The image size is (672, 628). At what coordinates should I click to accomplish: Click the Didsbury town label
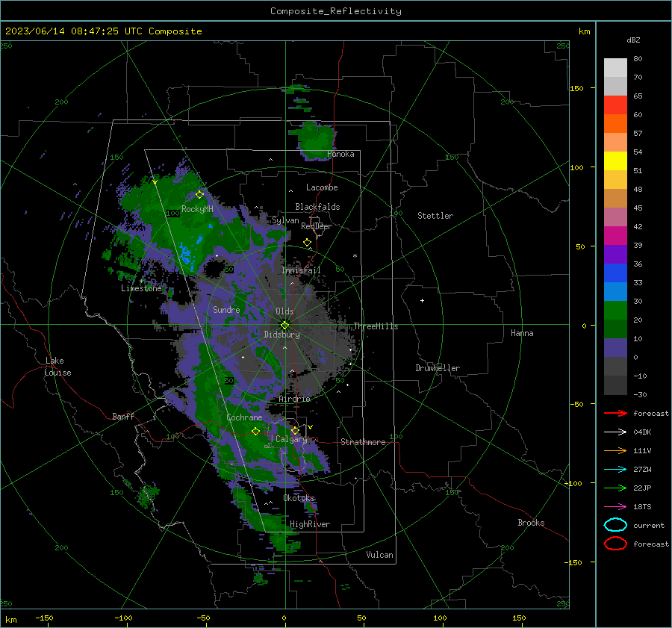tap(281, 335)
